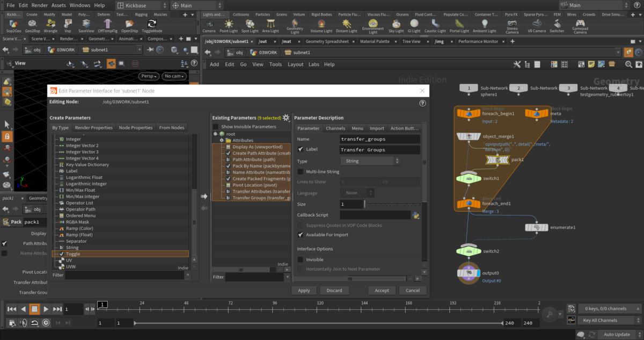644x340 pixels.
Task: Add an Area Light from shelf
Action: [270, 25]
